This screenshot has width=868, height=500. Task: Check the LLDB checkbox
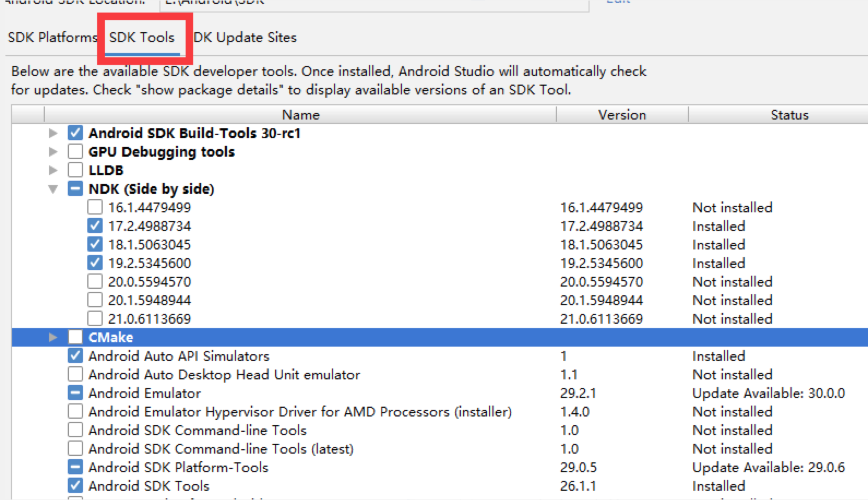[x=75, y=170]
